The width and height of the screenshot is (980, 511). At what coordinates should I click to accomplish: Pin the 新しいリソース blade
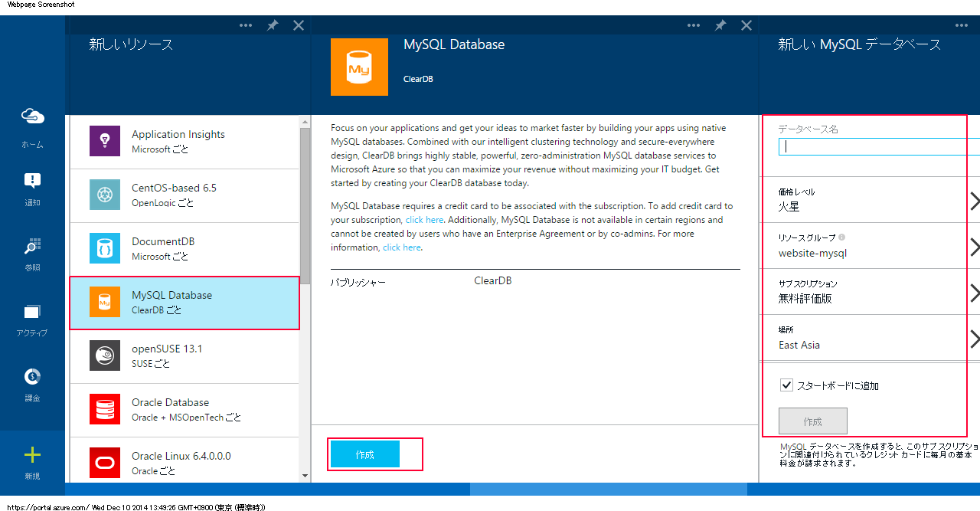point(273,25)
